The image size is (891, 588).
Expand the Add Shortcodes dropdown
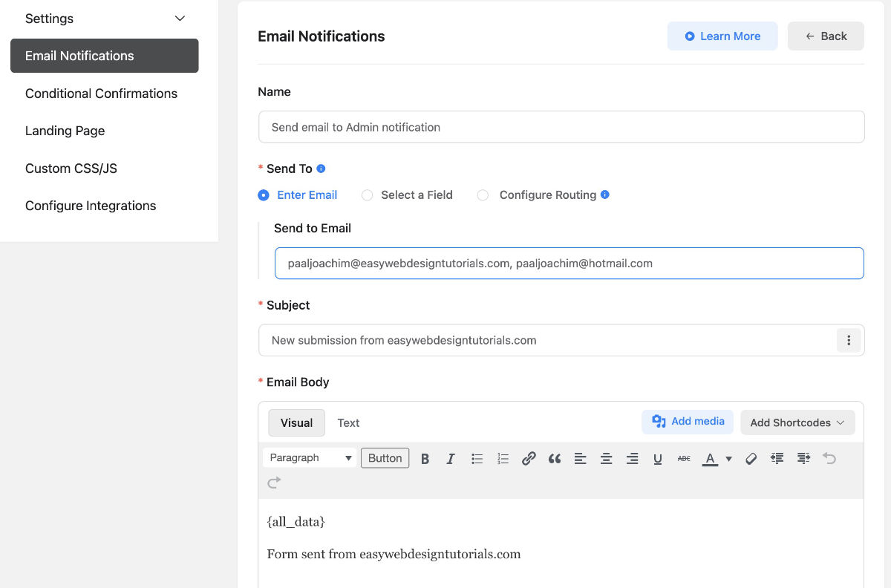tap(797, 422)
